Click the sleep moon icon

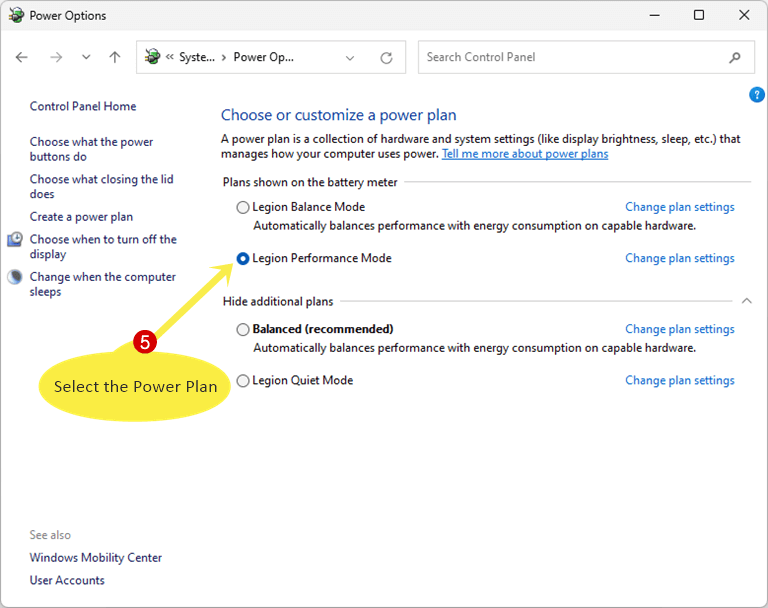tap(15, 277)
